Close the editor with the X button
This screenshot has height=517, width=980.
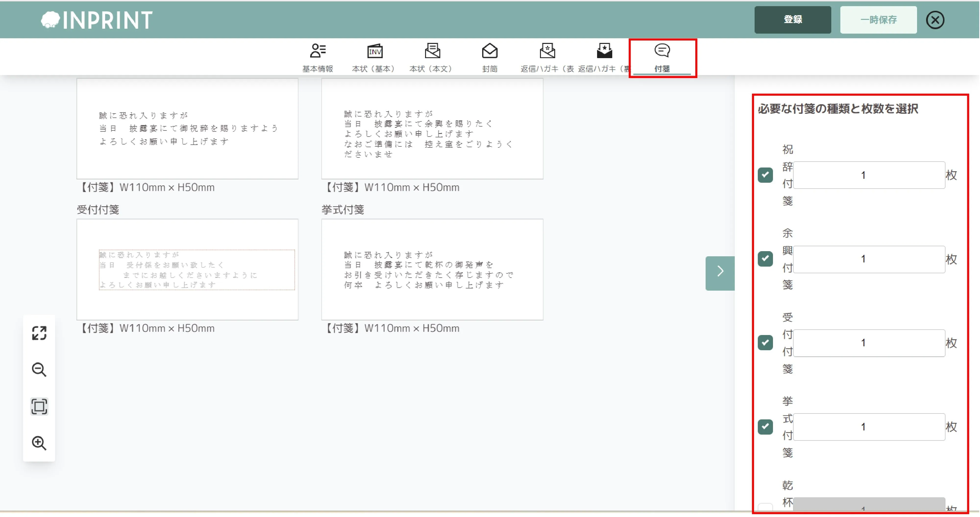click(x=935, y=20)
